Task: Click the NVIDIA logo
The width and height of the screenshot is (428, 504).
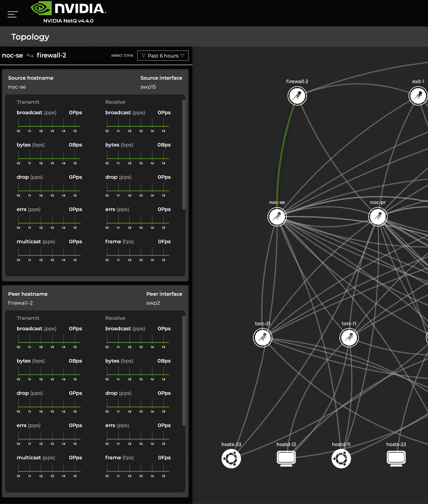Action: point(68,9)
